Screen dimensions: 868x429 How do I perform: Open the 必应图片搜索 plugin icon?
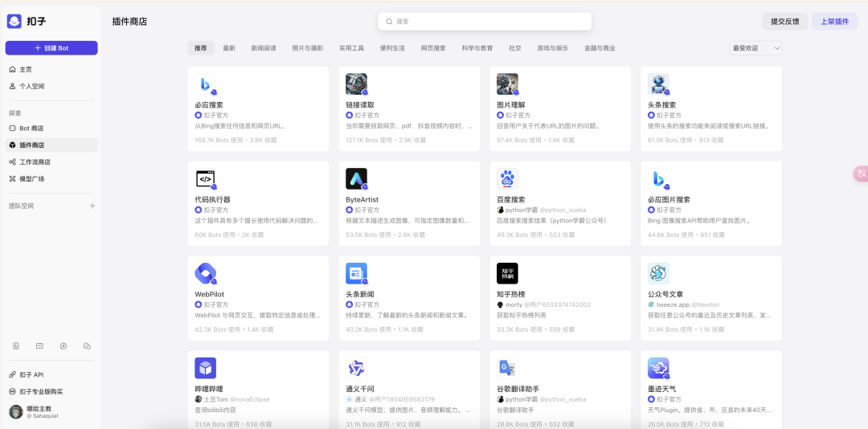[659, 179]
